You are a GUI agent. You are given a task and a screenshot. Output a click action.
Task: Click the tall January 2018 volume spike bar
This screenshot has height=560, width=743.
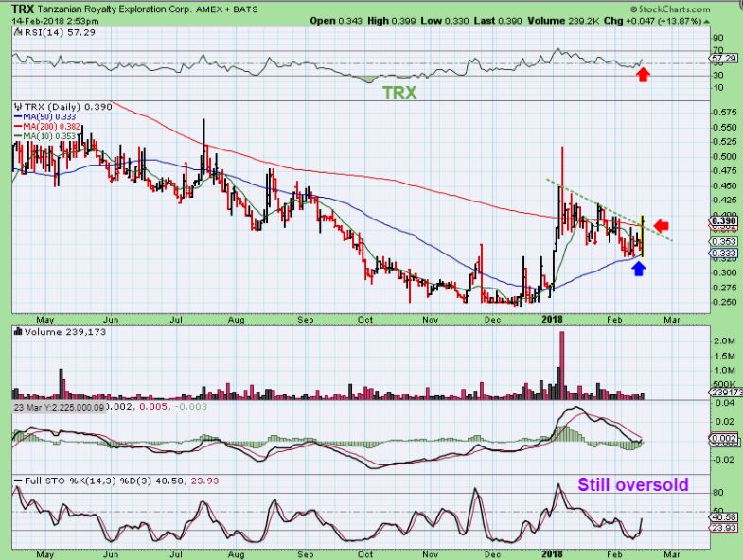coord(562,365)
